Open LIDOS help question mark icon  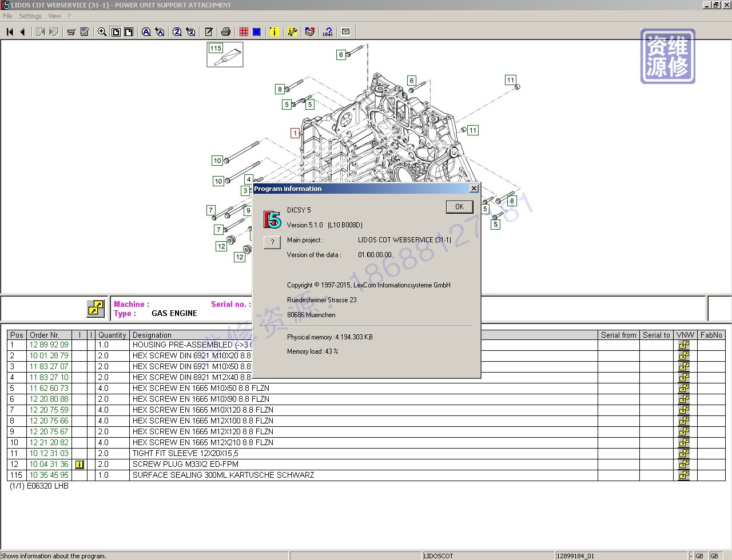[328, 32]
